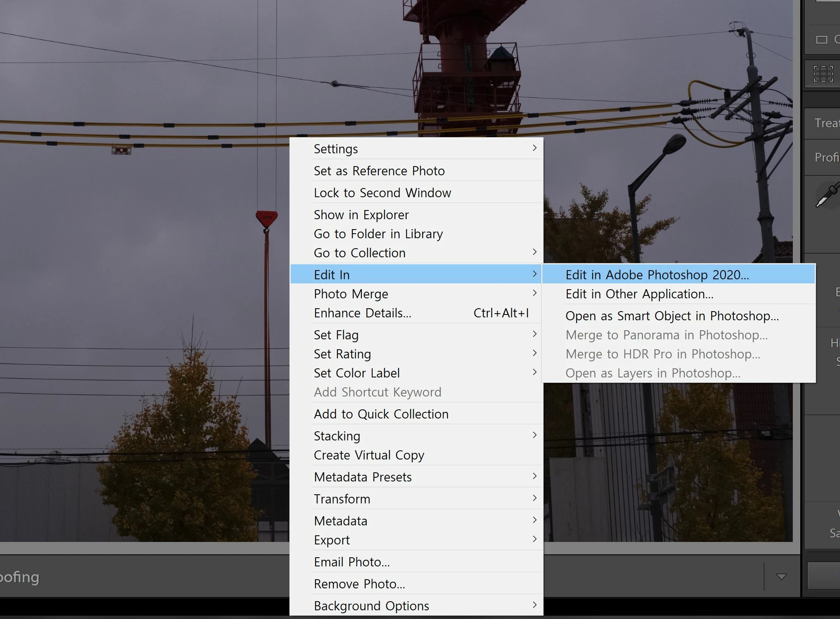This screenshot has height=619, width=840.
Task: Click the small rectangle icon in right panel
Action: click(x=821, y=40)
